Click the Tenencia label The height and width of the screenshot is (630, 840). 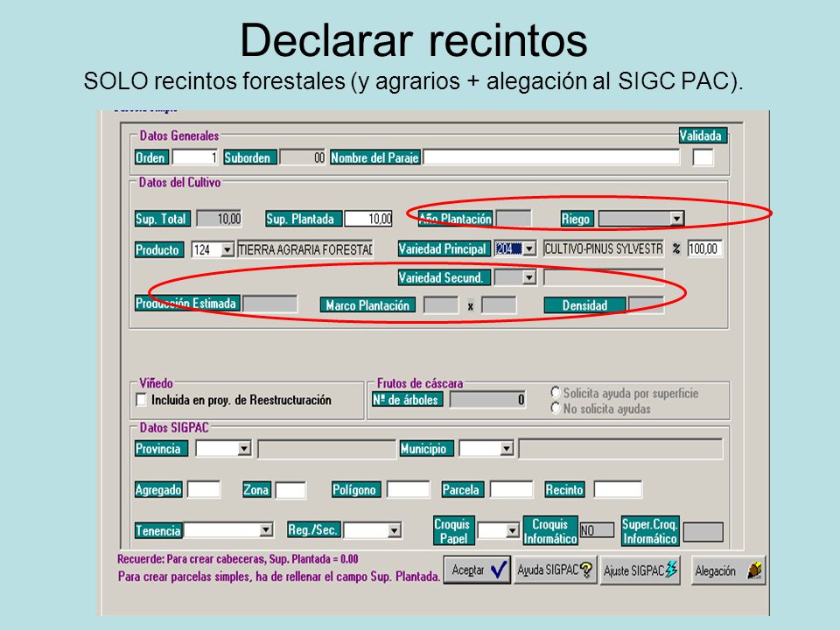[x=158, y=530]
